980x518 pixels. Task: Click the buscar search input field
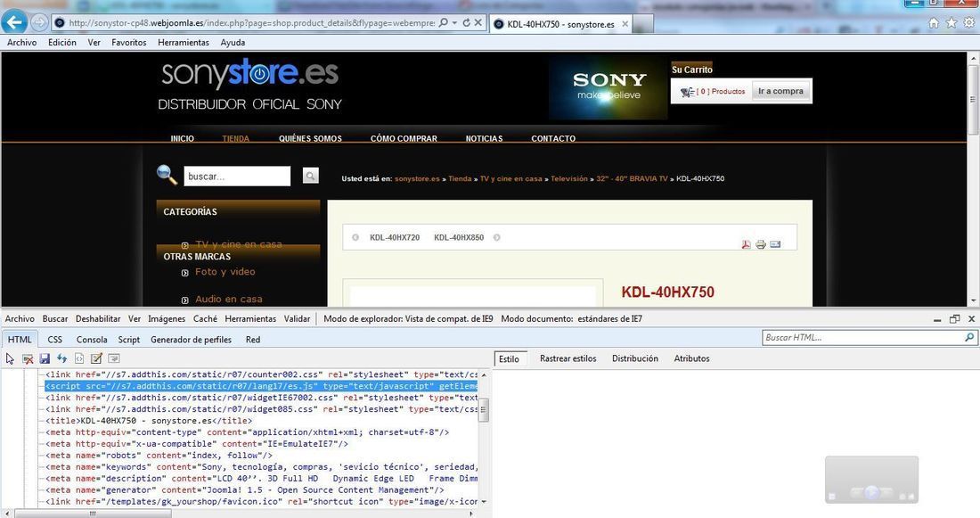click(237, 177)
